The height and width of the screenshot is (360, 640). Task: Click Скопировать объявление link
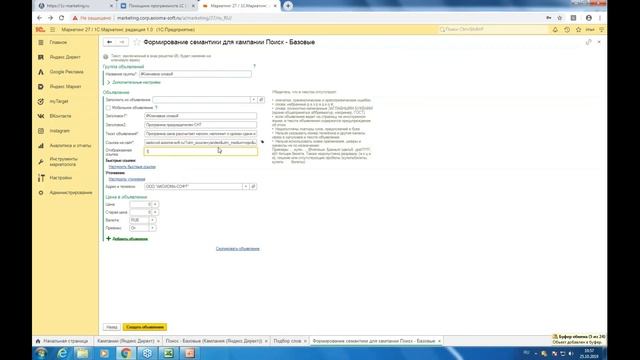[x=238, y=249]
